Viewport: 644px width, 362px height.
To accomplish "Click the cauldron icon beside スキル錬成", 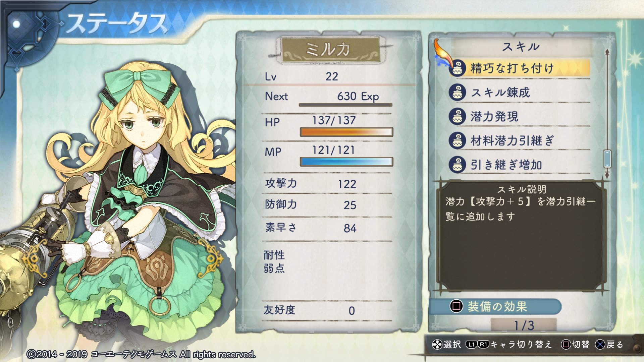I will 458,92.
